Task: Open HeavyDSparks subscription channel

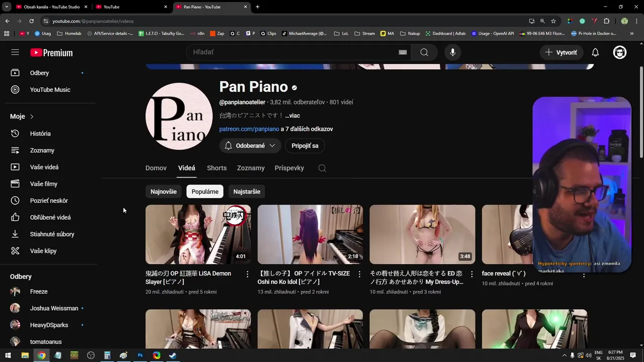Action: pos(49,325)
